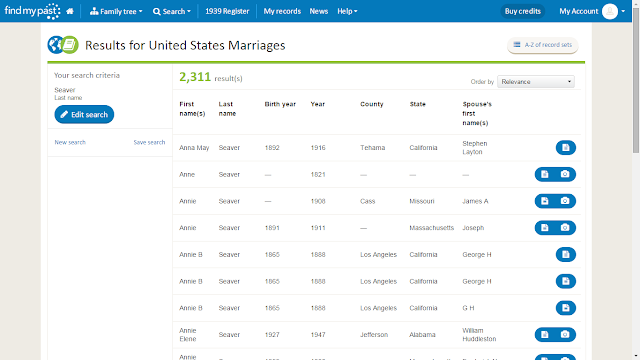Open the Family tree dropdown menu

[x=116, y=11]
